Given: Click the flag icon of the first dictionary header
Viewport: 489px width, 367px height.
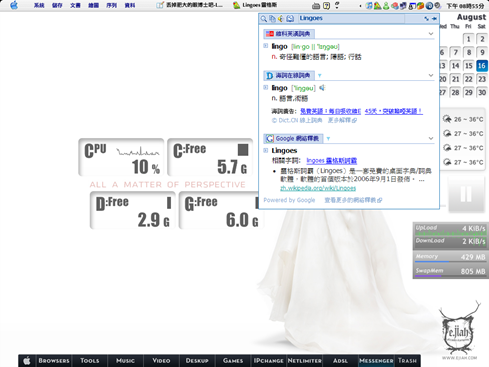Looking at the screenshot, I should coord(270,34).
